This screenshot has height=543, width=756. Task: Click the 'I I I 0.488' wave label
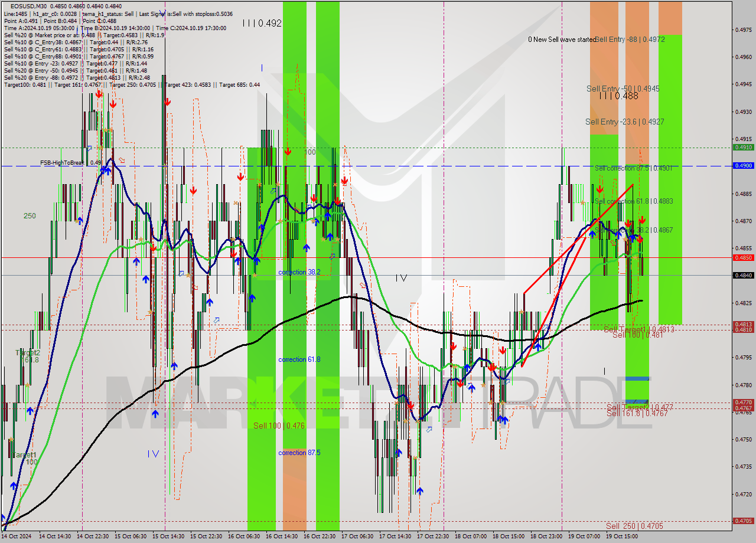(x=618, y=96)
